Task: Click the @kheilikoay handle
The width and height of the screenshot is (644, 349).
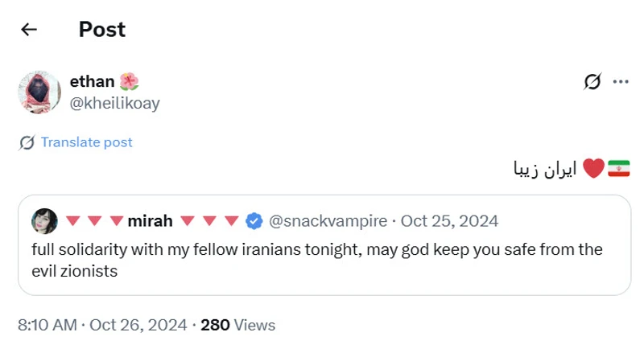Action: coord(115,103)
